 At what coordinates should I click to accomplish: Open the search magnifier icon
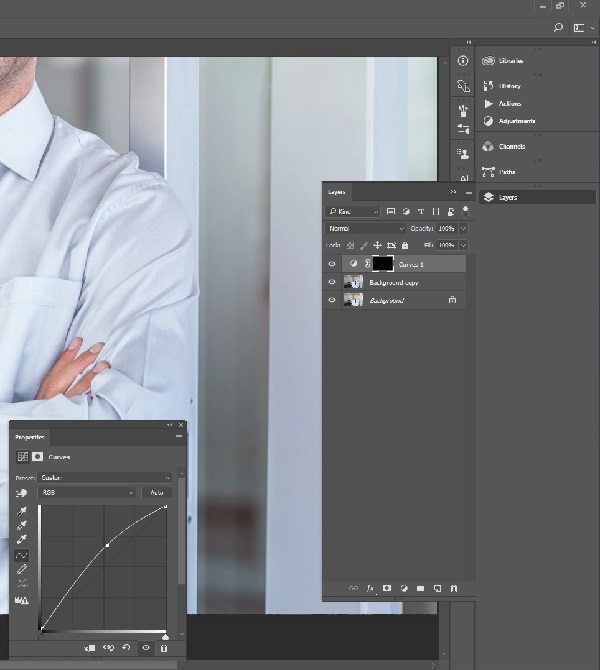pos(558,28)
